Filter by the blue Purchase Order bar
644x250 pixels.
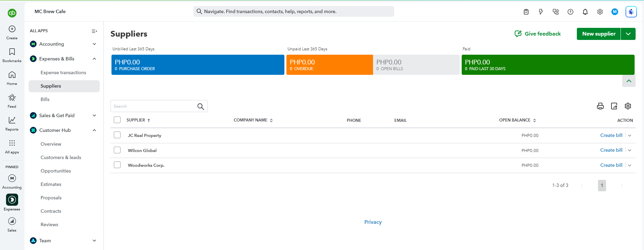coord(198,65)
